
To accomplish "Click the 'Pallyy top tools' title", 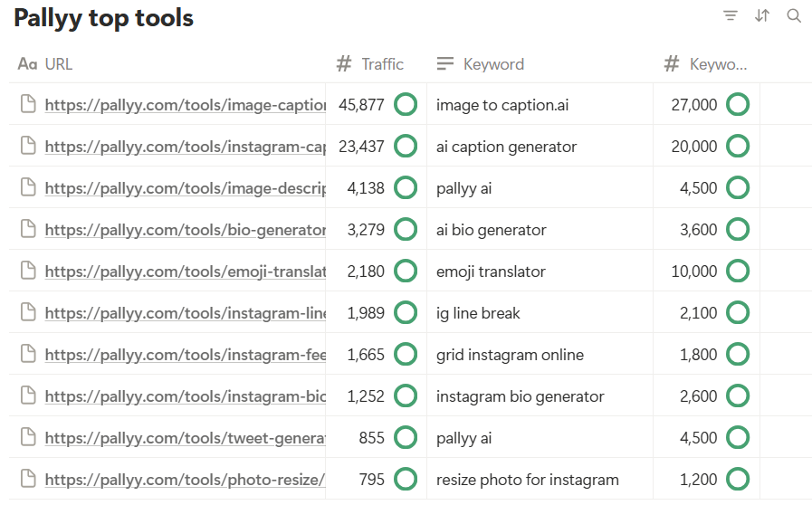I will click(x=103, y=17).
